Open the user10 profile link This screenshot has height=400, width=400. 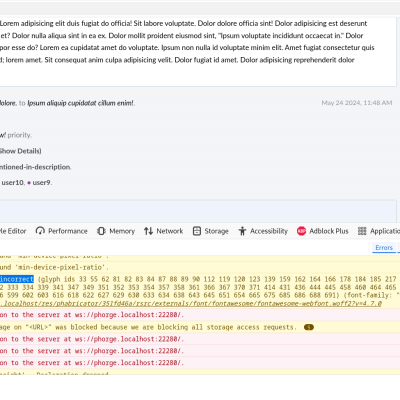[13, 183]
